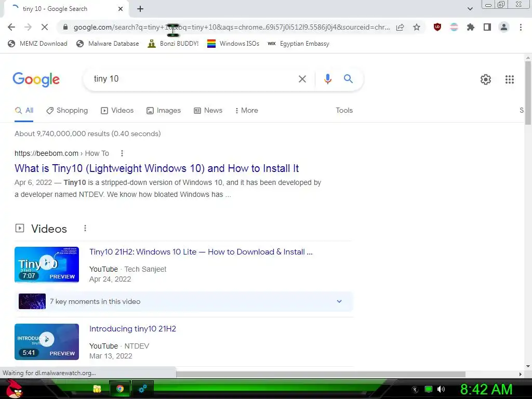Close the 'tiny 10 - Google Search' tab
The width and height of the screenshot is (532, 399).
[121, 9]
